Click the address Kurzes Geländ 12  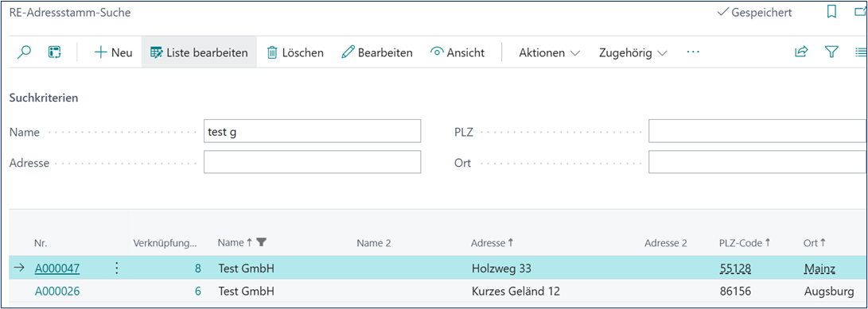tap(516, 291)
